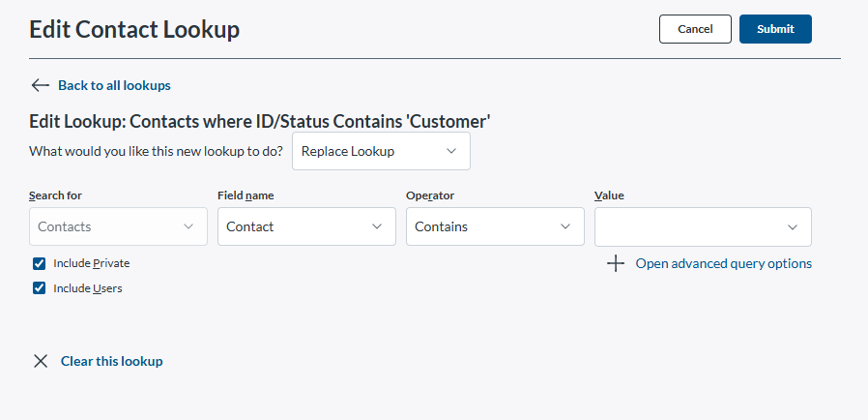868x420 pixels.
Task: Toggle the Include Users checkbox
Action: tap(40, 287)
